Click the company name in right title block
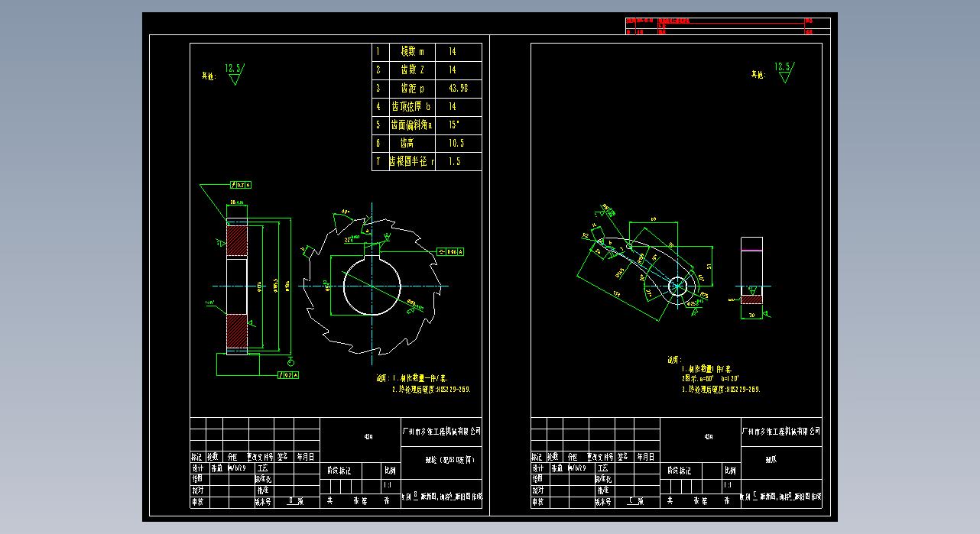 (781, 432)
